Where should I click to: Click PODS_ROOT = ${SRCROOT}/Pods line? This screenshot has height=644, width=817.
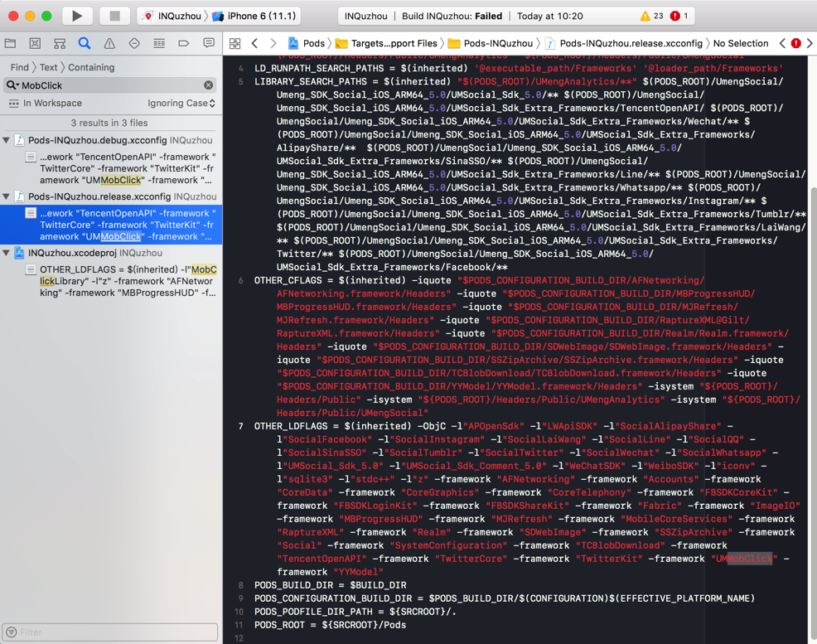[x=330, y=625]
